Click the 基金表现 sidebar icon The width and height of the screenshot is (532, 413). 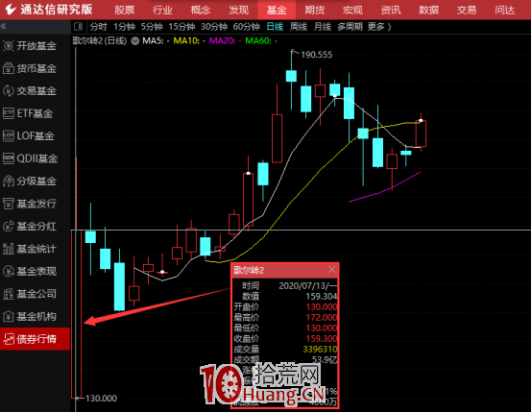(8, 271)
